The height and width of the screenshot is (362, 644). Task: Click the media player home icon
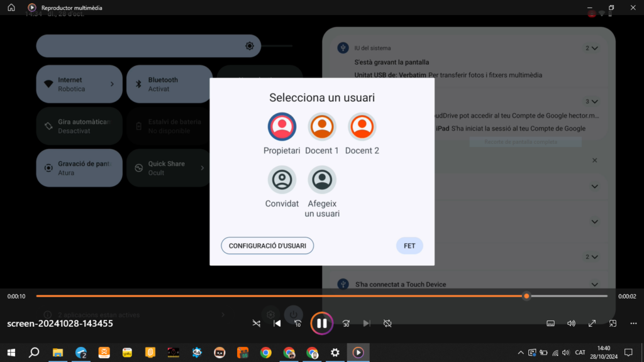(x=11, y=8)
